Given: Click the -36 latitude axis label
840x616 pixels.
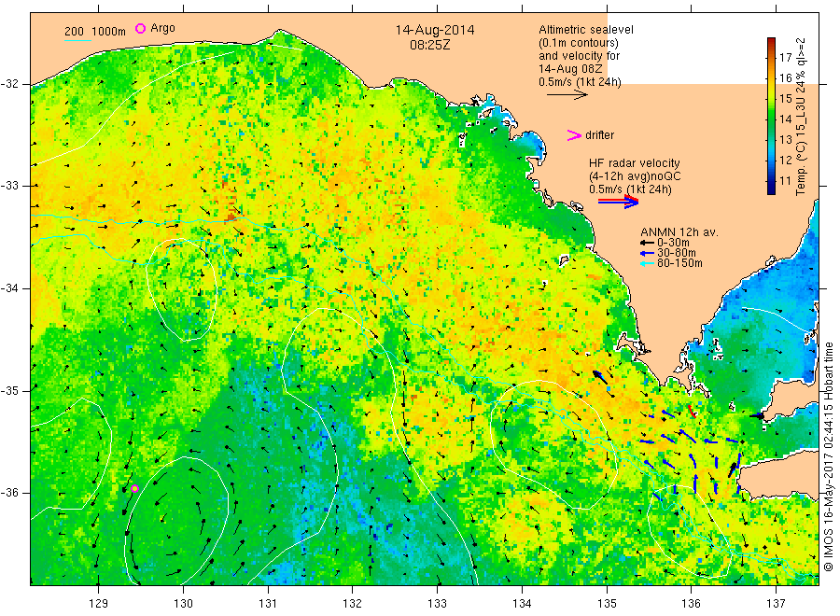Looking at the screenshot, I should click(x=9, y=493).
